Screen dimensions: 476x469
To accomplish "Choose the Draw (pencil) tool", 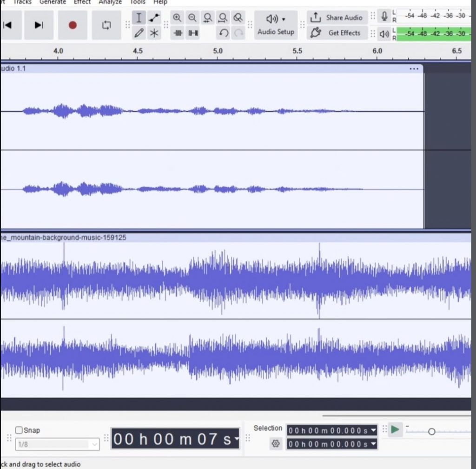I will tap(139, 33).
